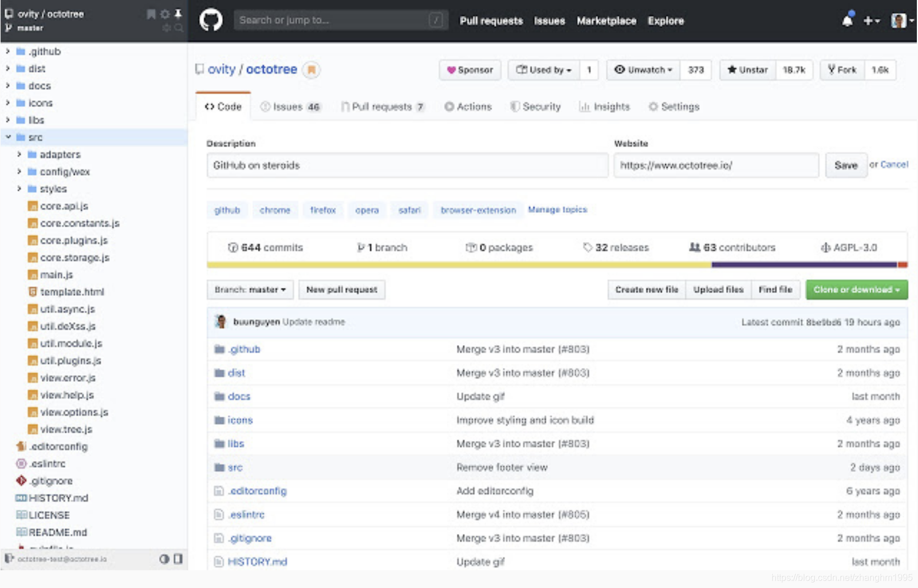
Task: Go to Marketplace in the top navigation
Action: [606, 21]
